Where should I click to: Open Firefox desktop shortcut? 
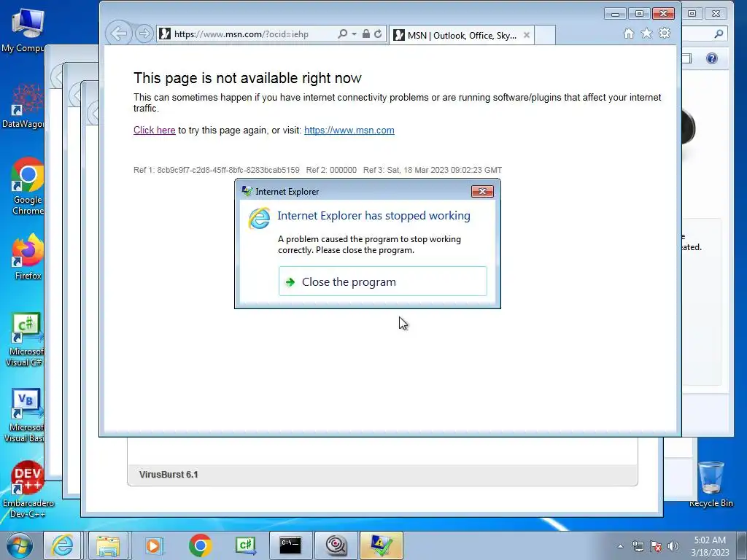pos(27,257)
